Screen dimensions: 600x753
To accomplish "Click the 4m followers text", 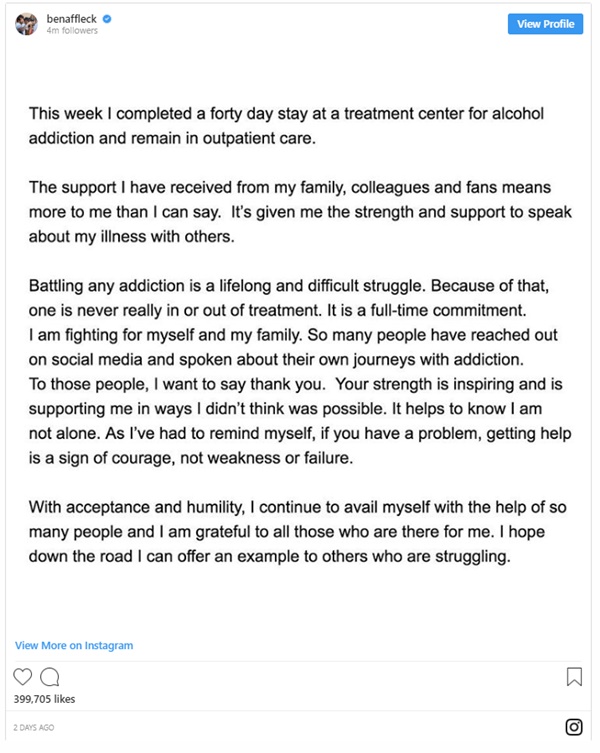I will click(72, 30).
